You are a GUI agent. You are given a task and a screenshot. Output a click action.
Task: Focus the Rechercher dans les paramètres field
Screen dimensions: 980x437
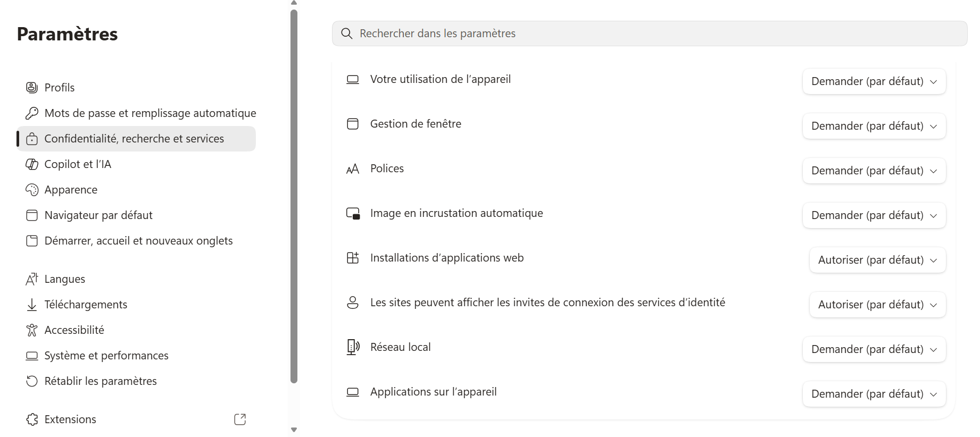tap(650, 33)
